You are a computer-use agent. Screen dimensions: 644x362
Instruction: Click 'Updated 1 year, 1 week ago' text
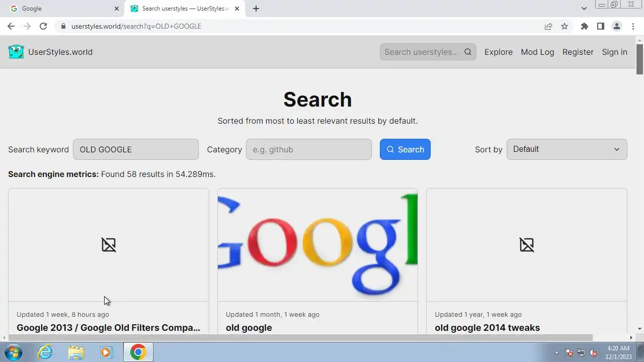pyautogui.click(x=478, y=314)
